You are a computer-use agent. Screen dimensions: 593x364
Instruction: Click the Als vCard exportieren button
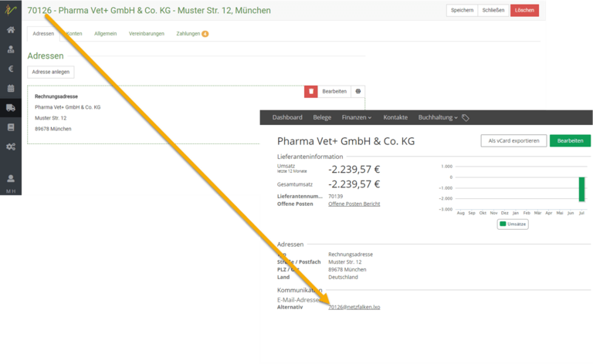(513, 140)
